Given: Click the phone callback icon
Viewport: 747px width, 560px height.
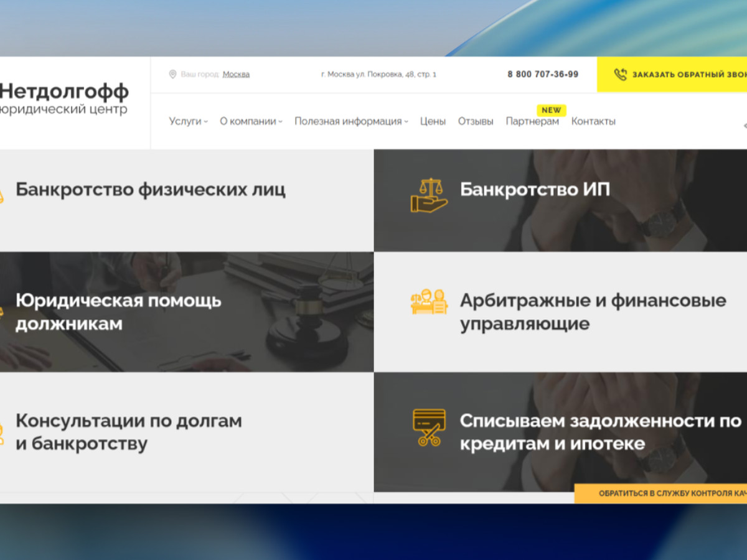Looking at the screenshot, I should click(x=620, y=75).
